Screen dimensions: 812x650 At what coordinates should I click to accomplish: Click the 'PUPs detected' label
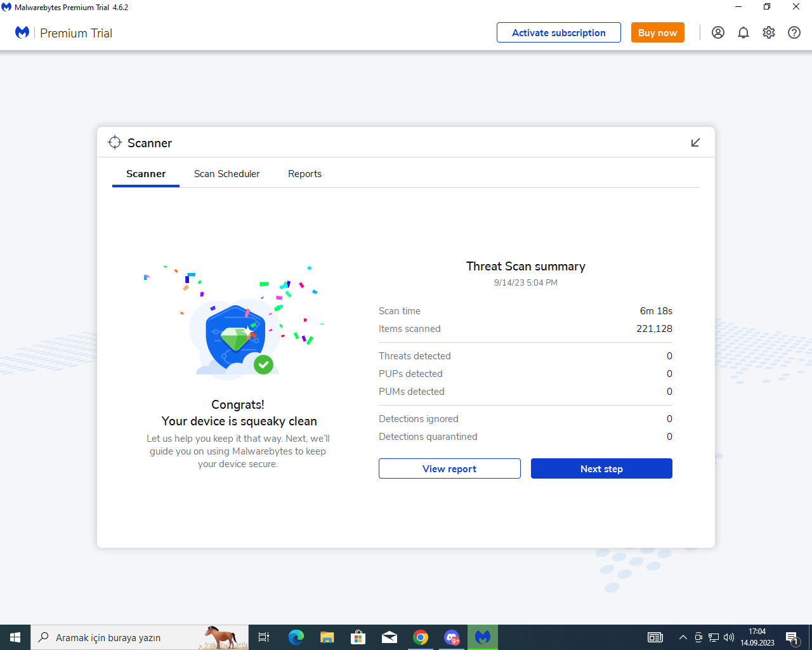(410, 374)
